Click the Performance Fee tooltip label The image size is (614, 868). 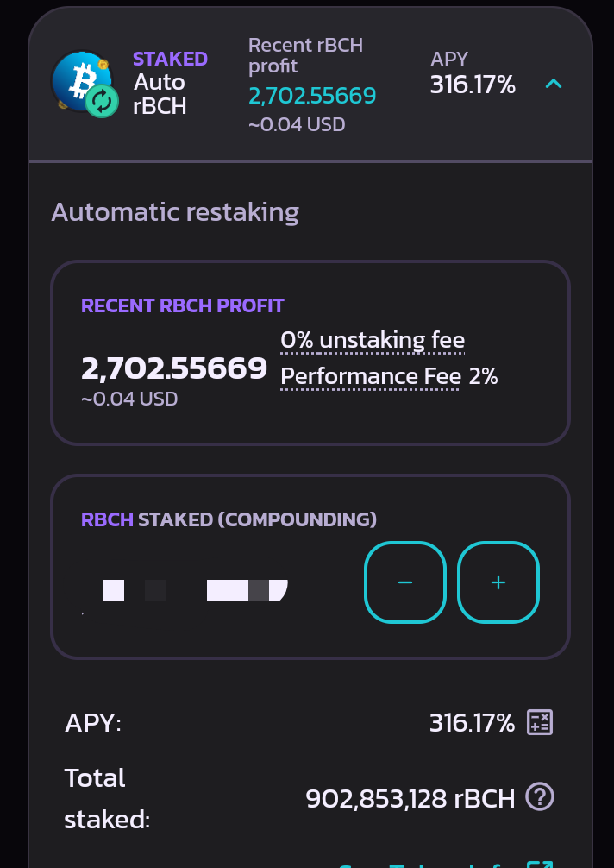click(x=371, y=377)
